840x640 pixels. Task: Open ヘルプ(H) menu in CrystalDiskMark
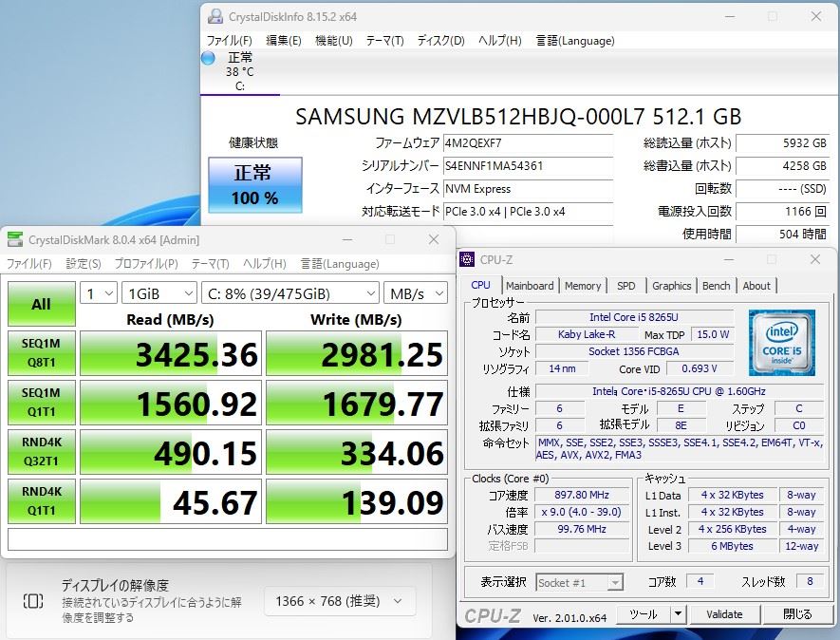click(x=265, y=264)
